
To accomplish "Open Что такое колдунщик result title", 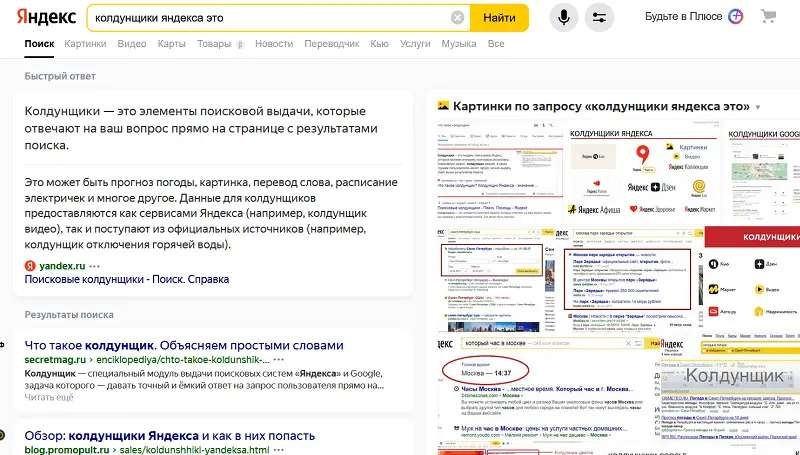I will click(184, 345).
